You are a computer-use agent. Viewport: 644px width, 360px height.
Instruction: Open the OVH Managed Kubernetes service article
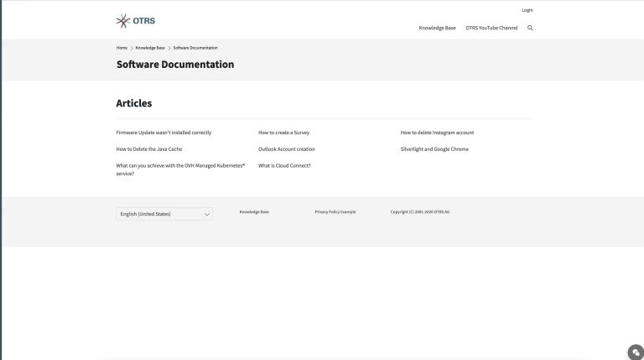tap(180, 170)
